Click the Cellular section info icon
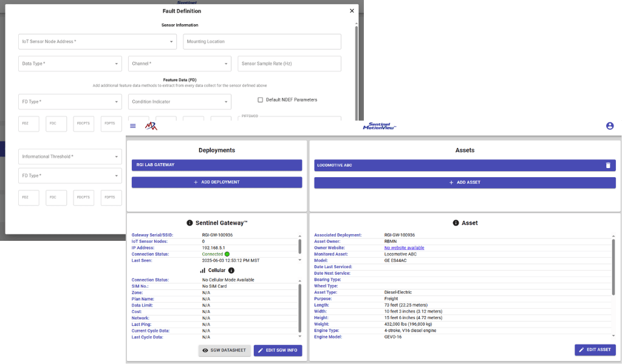622x364 pixels. point(231,271)
